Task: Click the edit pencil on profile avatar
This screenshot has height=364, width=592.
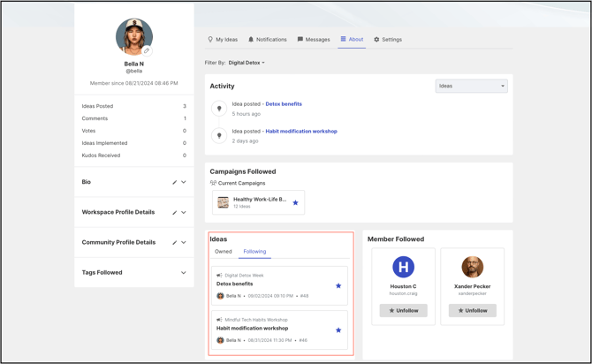Action: click(147, 50)
